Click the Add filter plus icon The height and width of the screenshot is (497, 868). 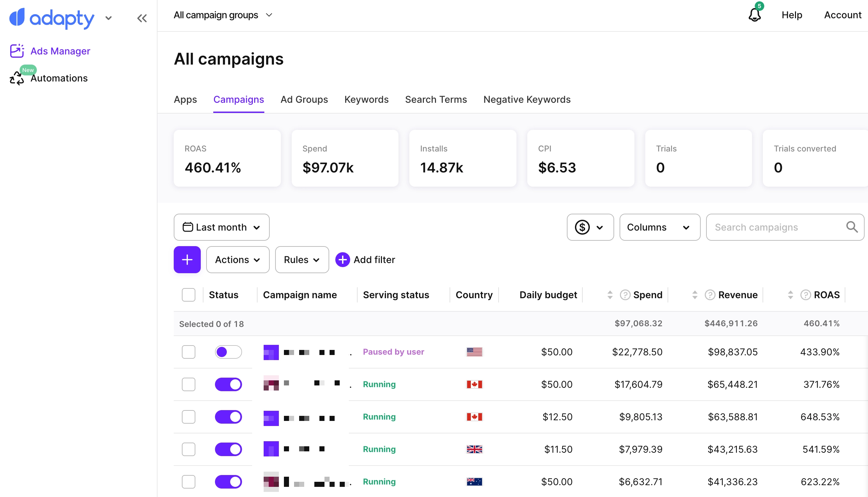click(x=342, y=260)
